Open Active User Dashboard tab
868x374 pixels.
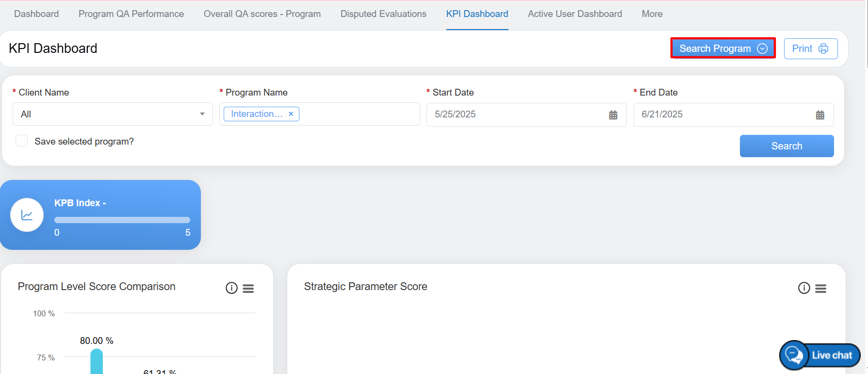point(575,14)
